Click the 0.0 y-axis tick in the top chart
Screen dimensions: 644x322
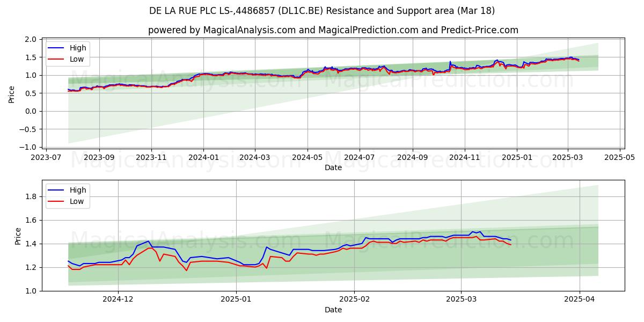coord(31,111)
